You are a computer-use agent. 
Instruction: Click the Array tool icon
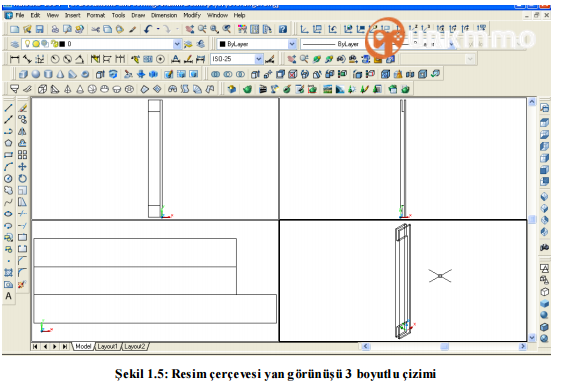click(x=23, y=155)
